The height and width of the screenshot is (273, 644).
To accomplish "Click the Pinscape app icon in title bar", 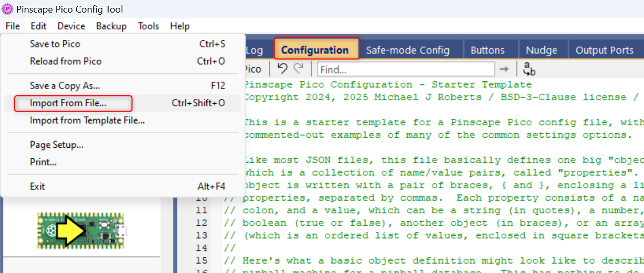I will 7,9.
